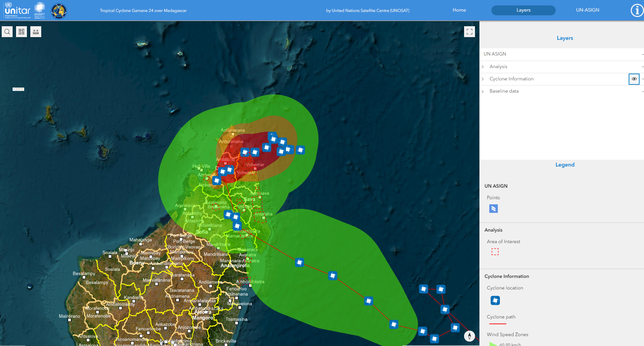Enter fullscreen map view

tap(469, 32)
